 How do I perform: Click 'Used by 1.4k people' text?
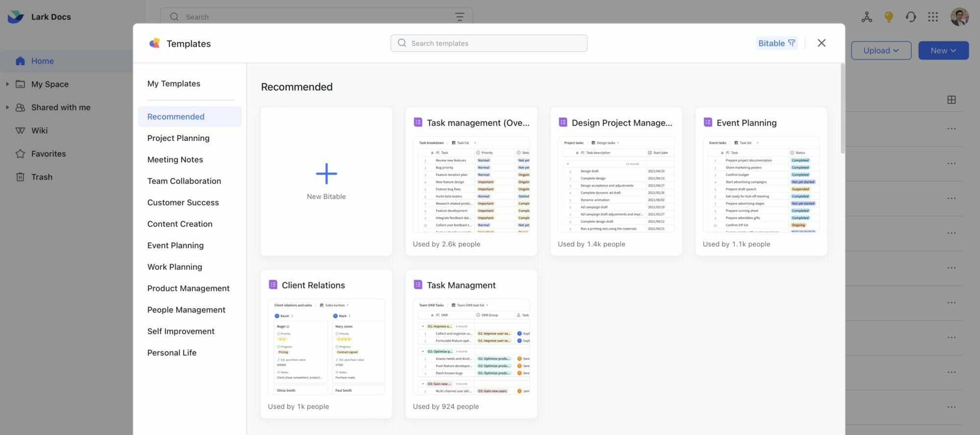coord(591,244)
